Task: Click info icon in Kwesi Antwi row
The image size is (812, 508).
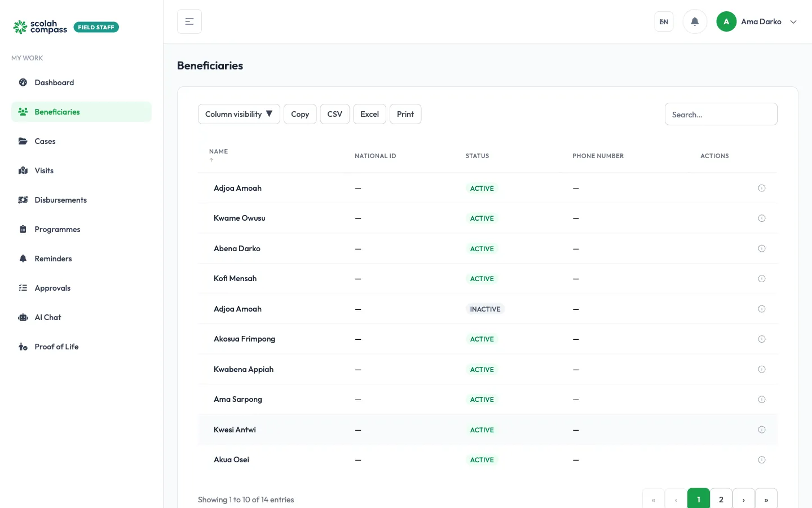Action: (762, 430)
